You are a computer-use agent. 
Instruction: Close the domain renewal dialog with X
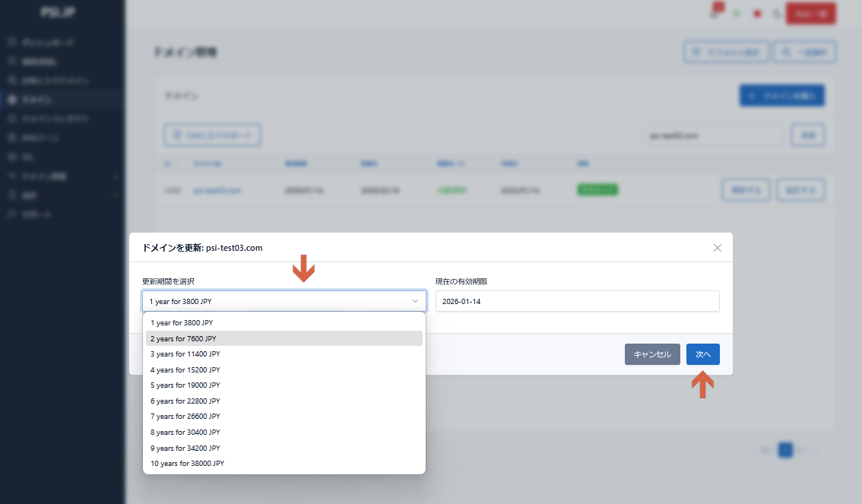[x=717, y=248]
